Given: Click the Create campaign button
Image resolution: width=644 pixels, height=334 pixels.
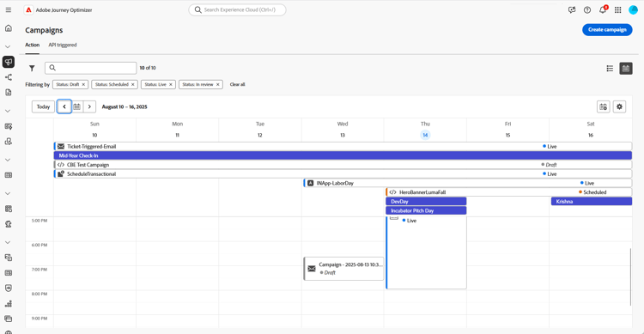Looking at the screenshot, I should 607,29.
